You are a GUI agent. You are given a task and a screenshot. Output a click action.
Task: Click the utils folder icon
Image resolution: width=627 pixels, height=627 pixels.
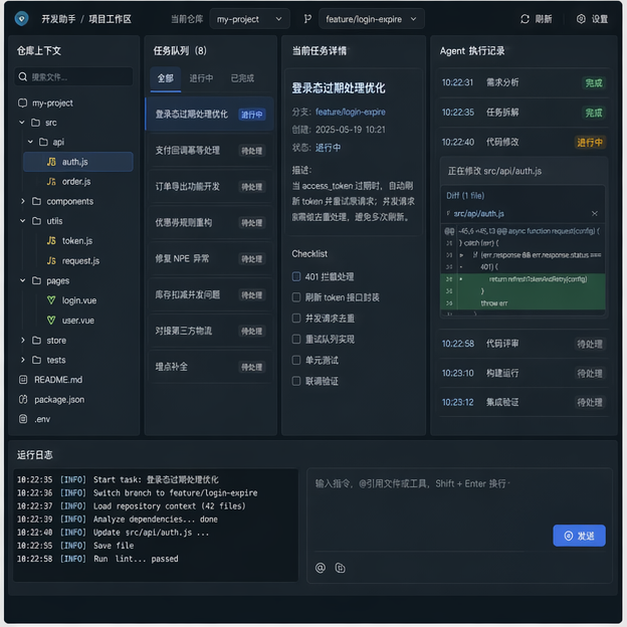pos(36,221)
